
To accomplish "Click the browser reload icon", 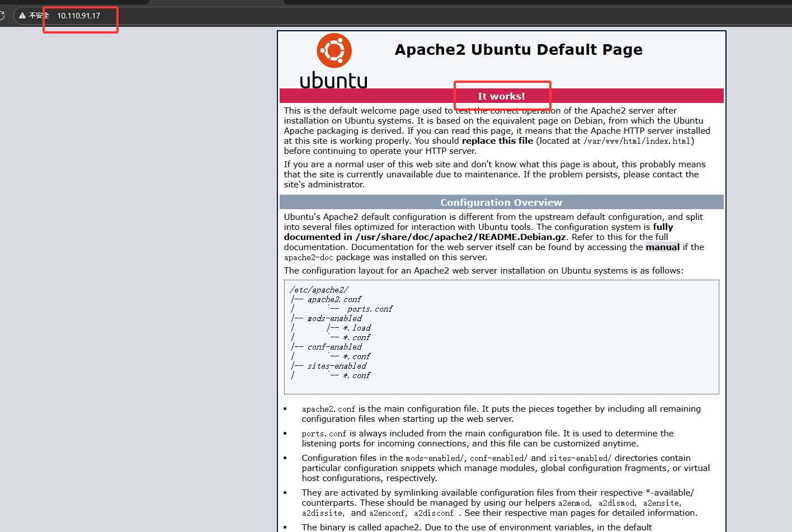I will [2, 15].
